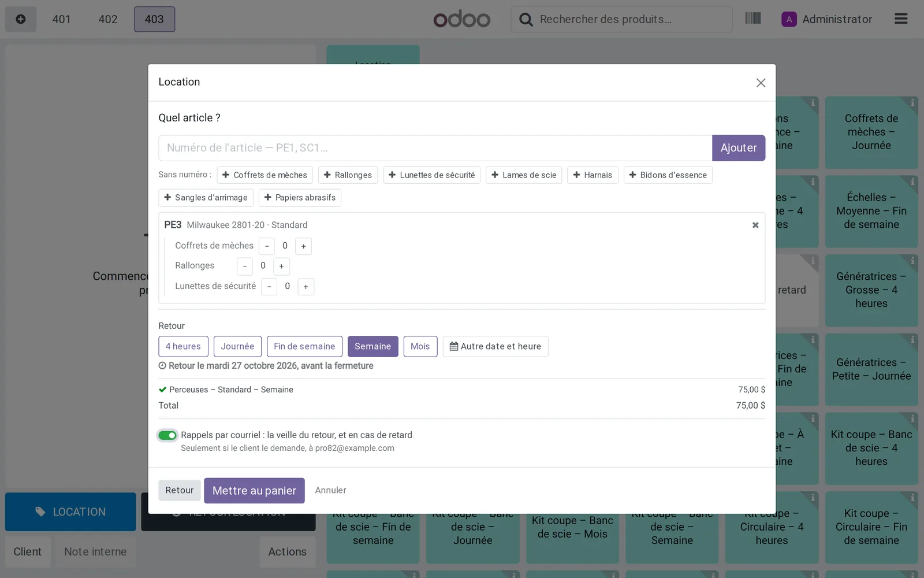Click the Ajouter button

pos(739,148)
